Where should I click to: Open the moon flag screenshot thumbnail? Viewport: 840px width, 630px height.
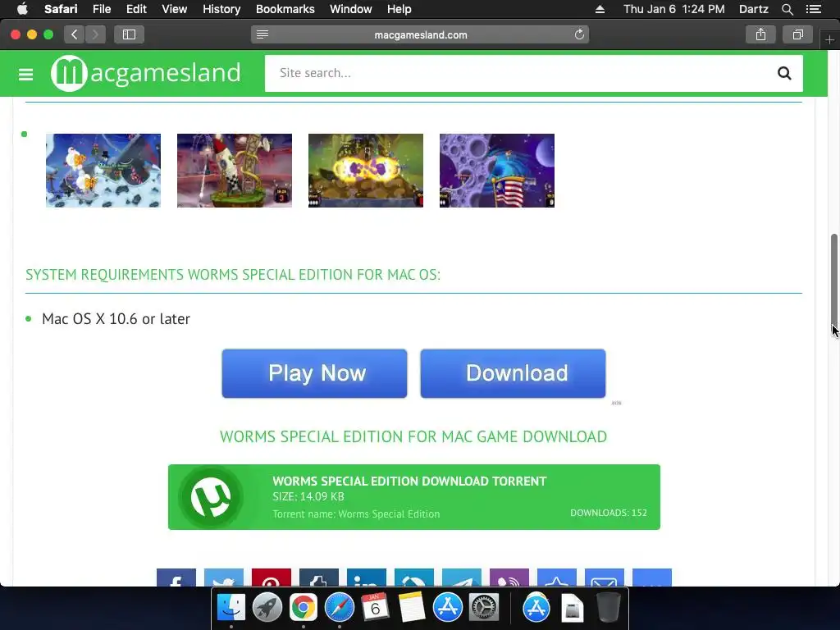[x=496, y=171]
